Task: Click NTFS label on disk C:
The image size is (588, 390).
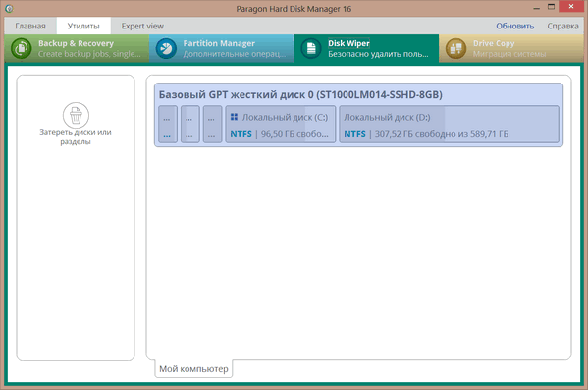Action: [241, 134]
